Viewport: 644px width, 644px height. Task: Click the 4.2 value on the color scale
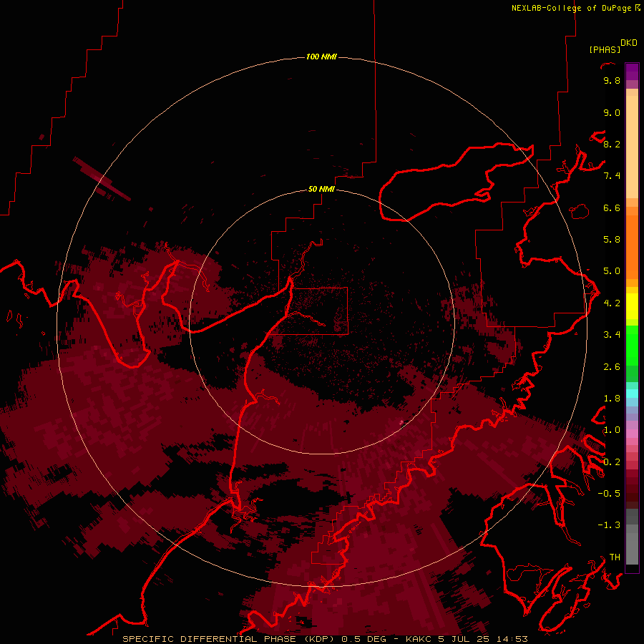(612, 303)
